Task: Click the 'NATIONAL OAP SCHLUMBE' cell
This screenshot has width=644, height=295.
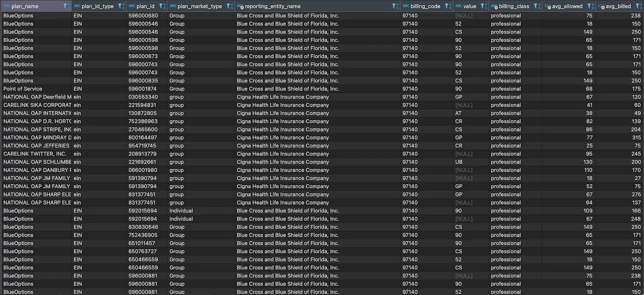Action: click(37, 162)
